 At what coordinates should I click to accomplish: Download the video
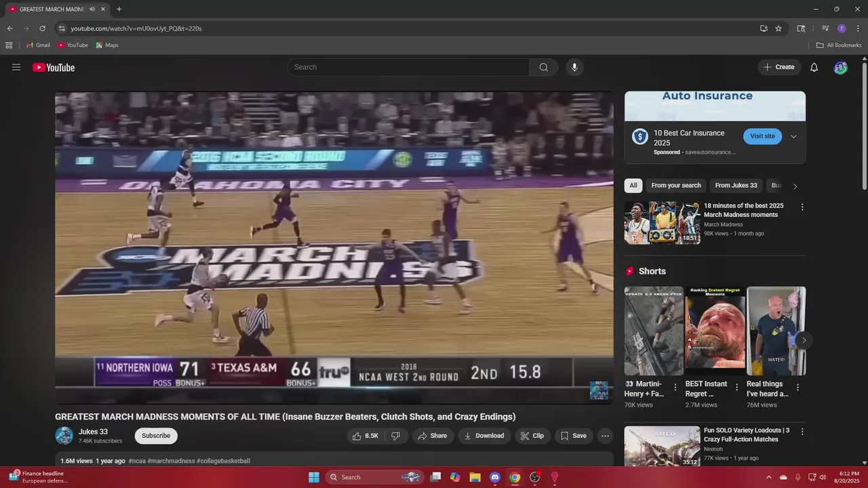(484, 436)
